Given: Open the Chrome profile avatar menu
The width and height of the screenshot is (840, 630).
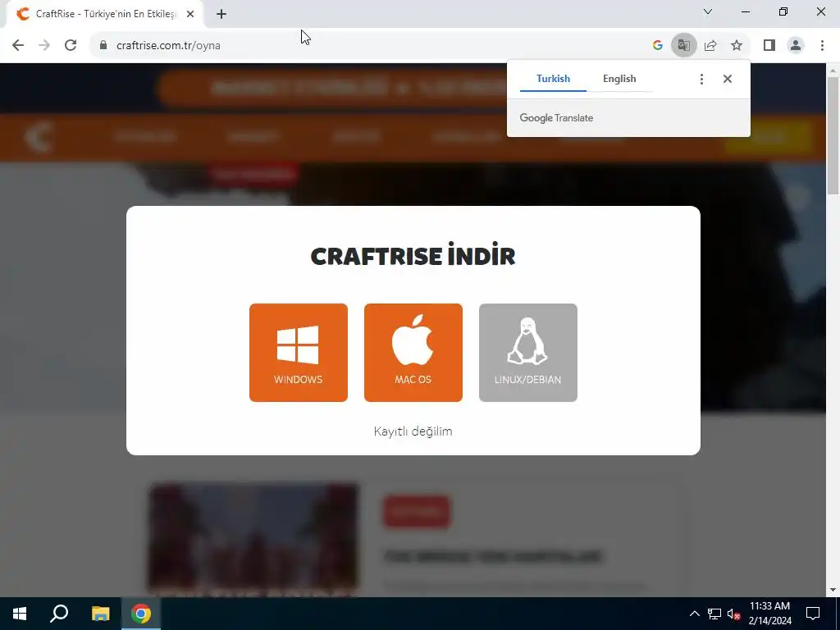Looking at the screenshot, I should [x=796, y=46].
